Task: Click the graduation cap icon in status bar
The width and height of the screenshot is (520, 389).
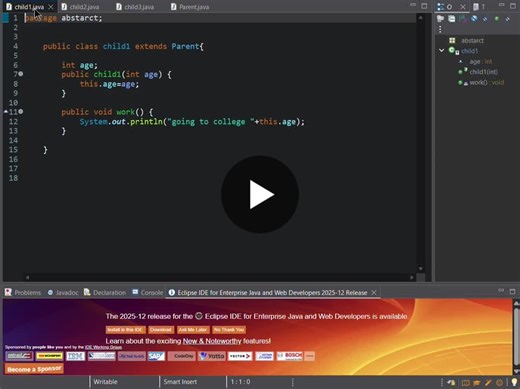Action: (476, 383)
